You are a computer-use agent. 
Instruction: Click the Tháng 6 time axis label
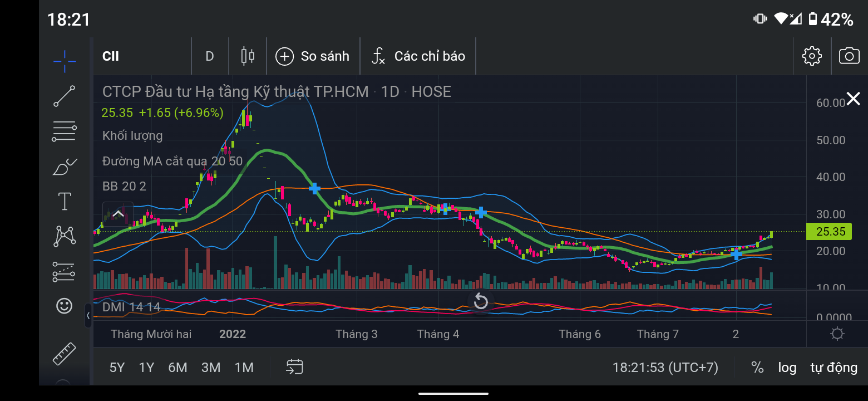(580, 334)
